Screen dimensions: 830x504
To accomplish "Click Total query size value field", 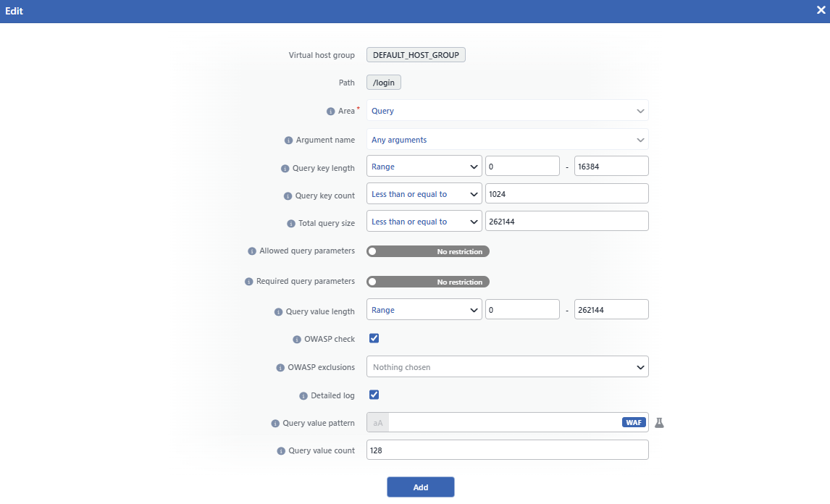I will 567,222.
